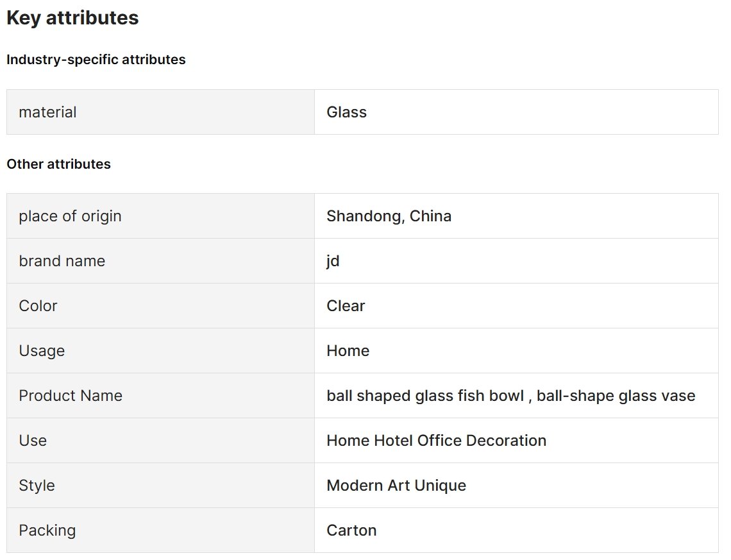Click the Modern Art Unique value
This screenshot has width=731, height=560.
pos(396,486)
